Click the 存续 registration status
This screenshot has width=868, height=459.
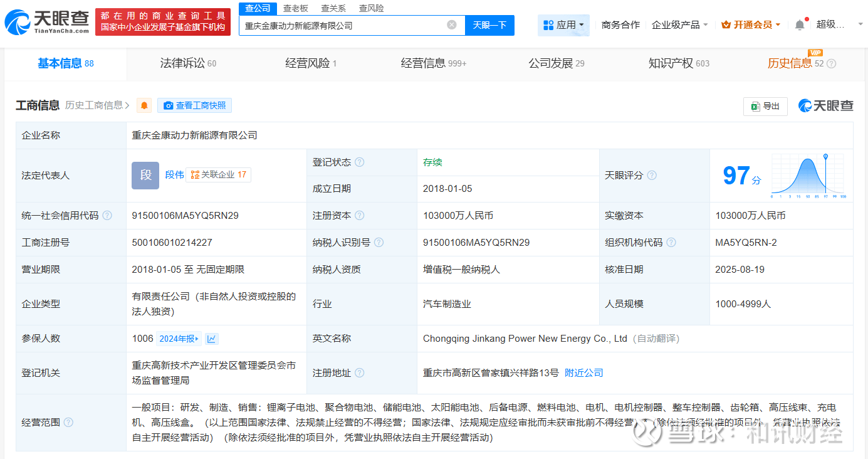432,162
